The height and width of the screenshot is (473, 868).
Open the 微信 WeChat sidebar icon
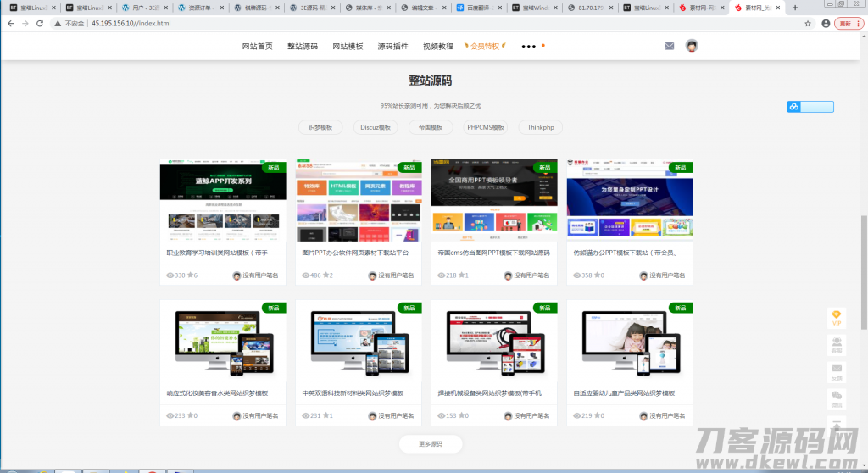pos(837,400)
